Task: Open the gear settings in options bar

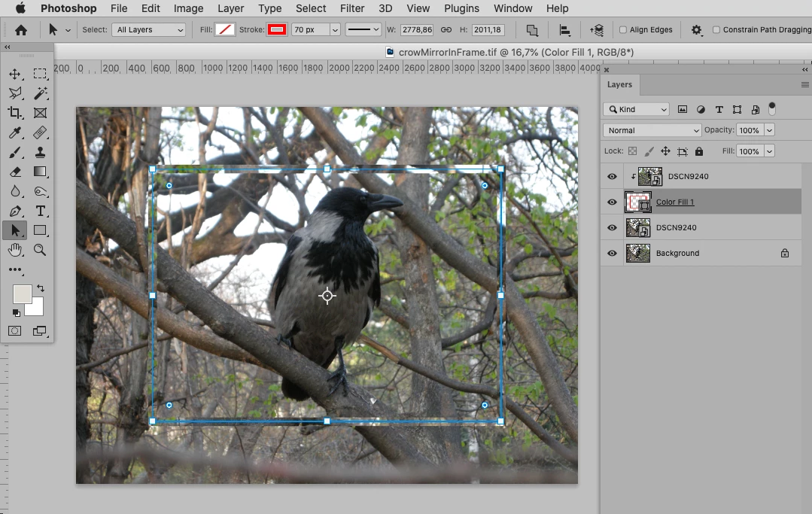Action: tap(697, 30)
